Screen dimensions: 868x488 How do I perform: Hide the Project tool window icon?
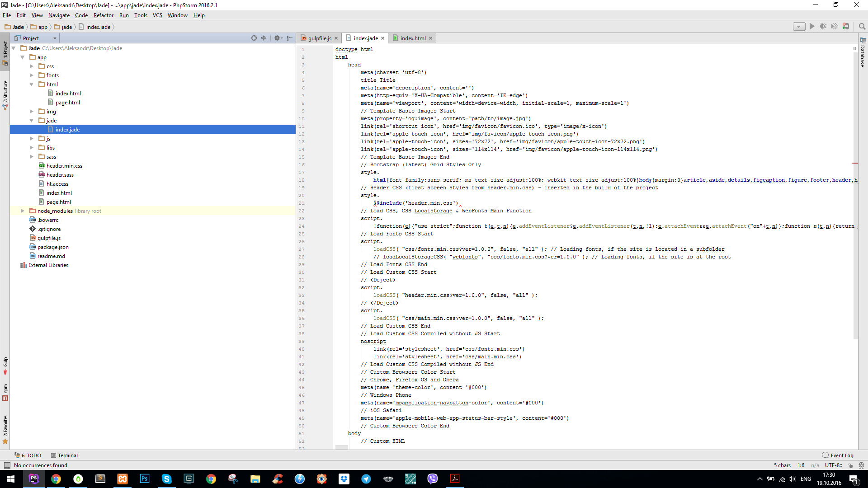pos(290,38)
